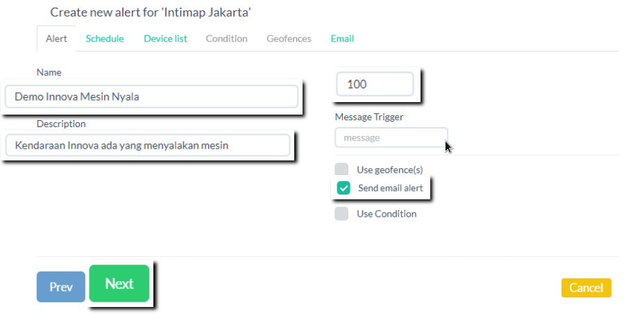The width and height of the screenshot is (644, 332).
Task: Click the green Next button
Action: point(119,283)
